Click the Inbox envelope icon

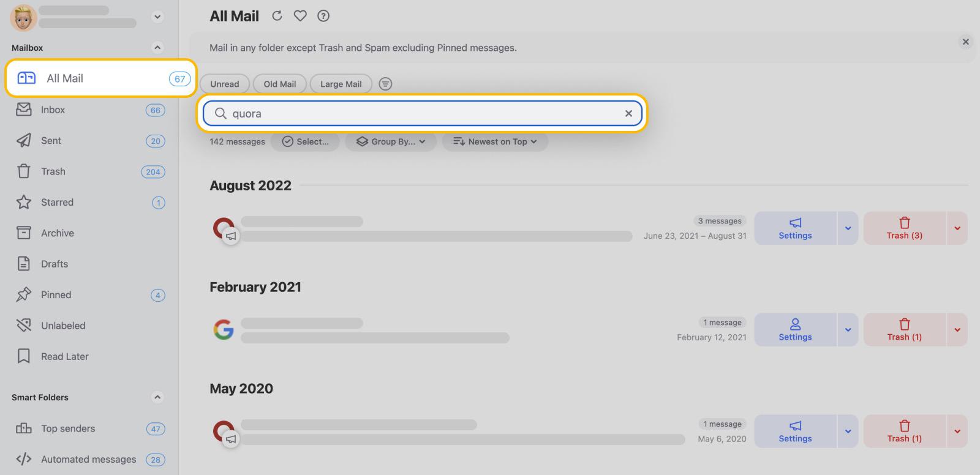pos(24,110)
